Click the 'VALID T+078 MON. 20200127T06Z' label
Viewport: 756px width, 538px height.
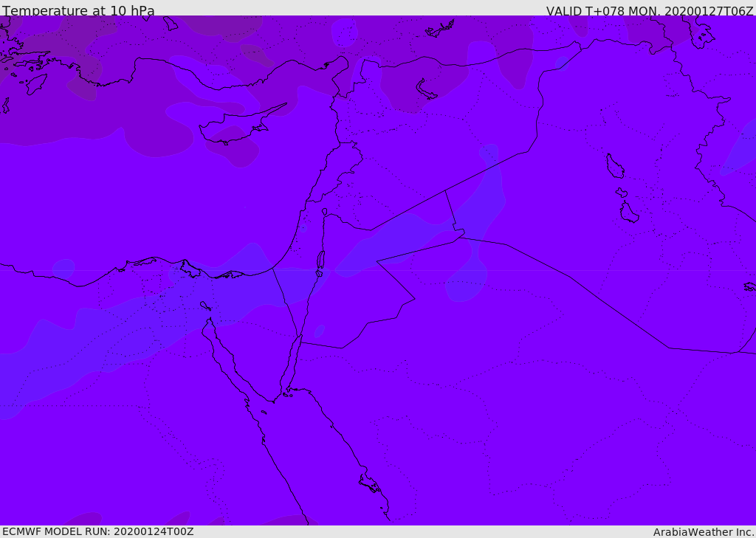coord(650,11)
